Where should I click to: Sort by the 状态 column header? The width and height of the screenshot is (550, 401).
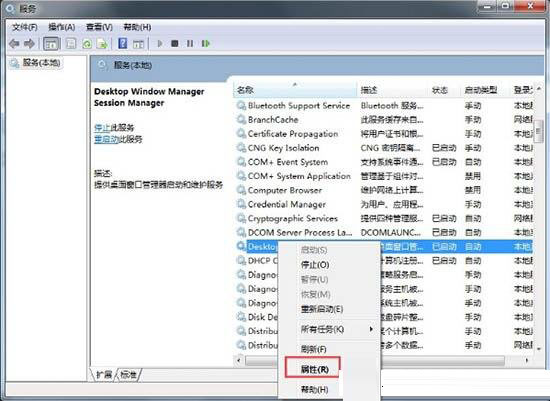[444, 90]
